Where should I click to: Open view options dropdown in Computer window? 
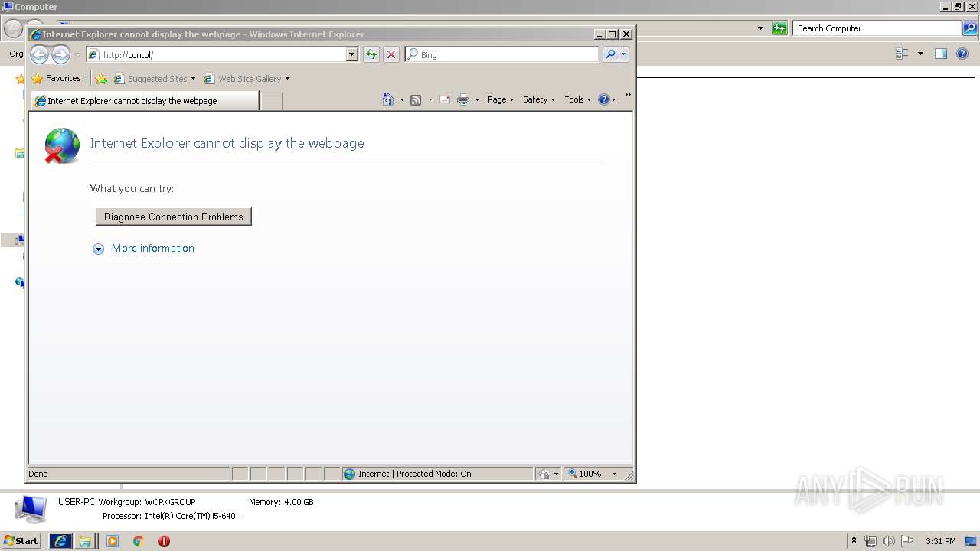pyautogui.click(x=920, y=54)
